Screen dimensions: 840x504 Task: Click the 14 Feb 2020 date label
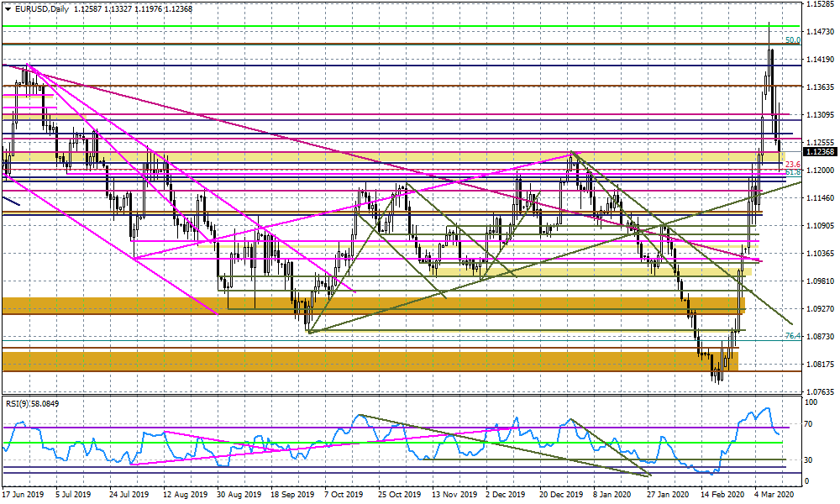(722, 495)
